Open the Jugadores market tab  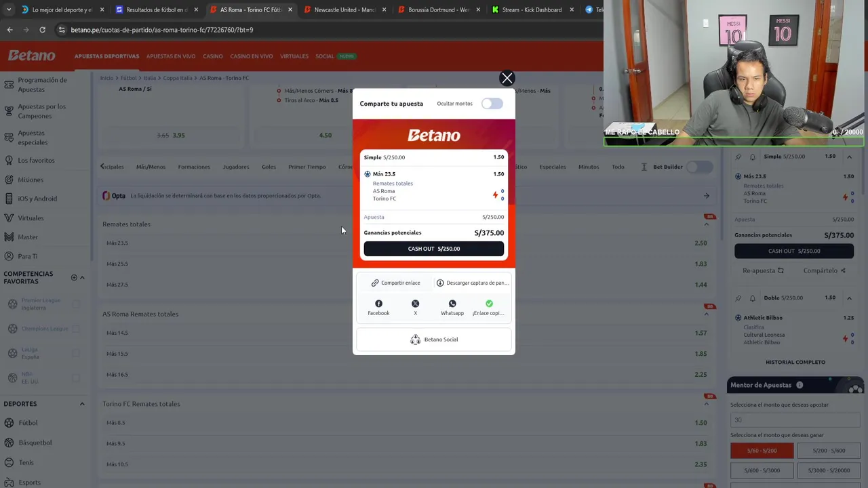[236, 167]
